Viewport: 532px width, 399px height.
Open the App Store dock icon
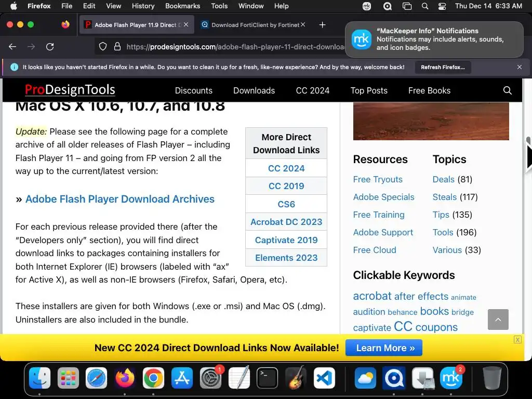click(x=182, y=378)
